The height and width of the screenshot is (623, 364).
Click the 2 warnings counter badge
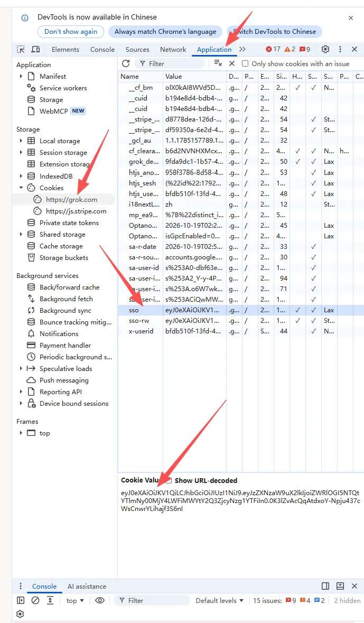[290, 49]
